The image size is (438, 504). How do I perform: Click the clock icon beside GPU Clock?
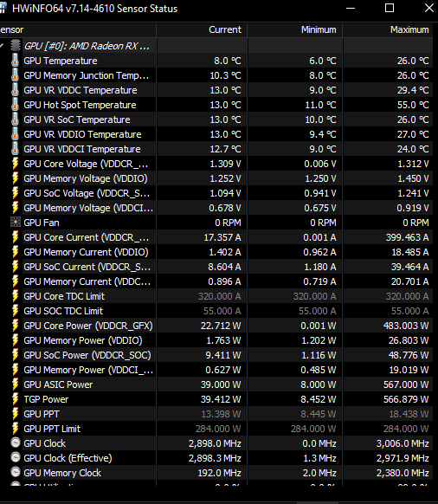pos(15,443)
